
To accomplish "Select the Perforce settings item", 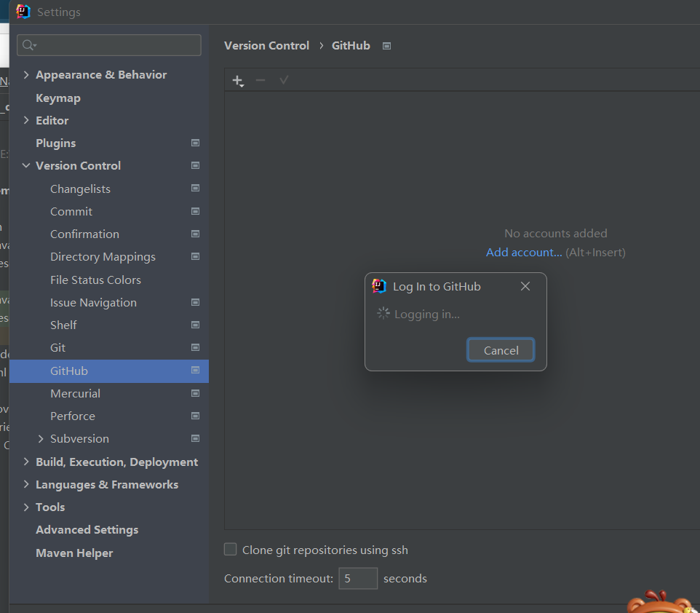I will [x=73, y=416].
